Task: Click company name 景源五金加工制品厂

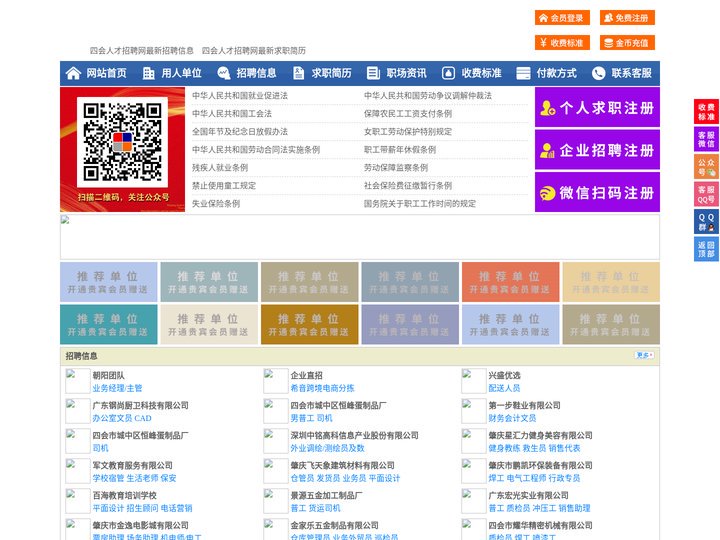Action: pos(326,495)
